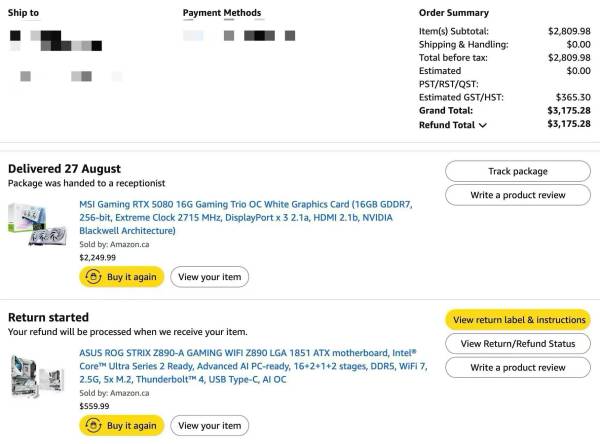The height and width of the screenshot is (444, 600).
Task: Click the MSI graphics card product thumbnail
Action: [x=39, y=226]
